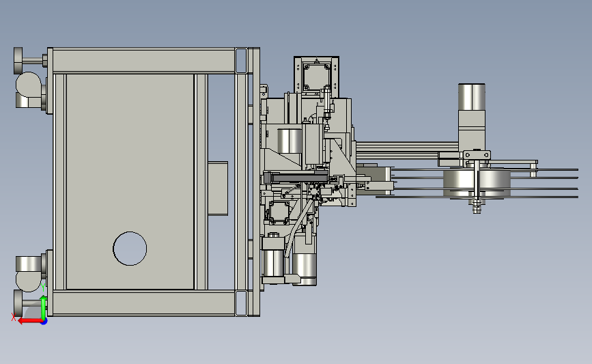Select the upper-left leveling foot knob
Screen dimensions: 592x364
click(x=18, y=60)
